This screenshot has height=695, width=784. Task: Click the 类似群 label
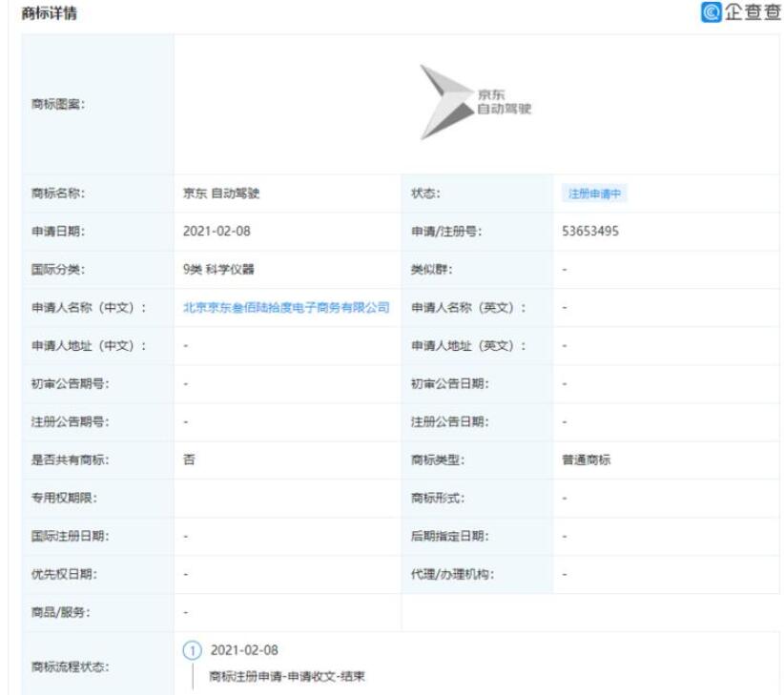[431, 269]
